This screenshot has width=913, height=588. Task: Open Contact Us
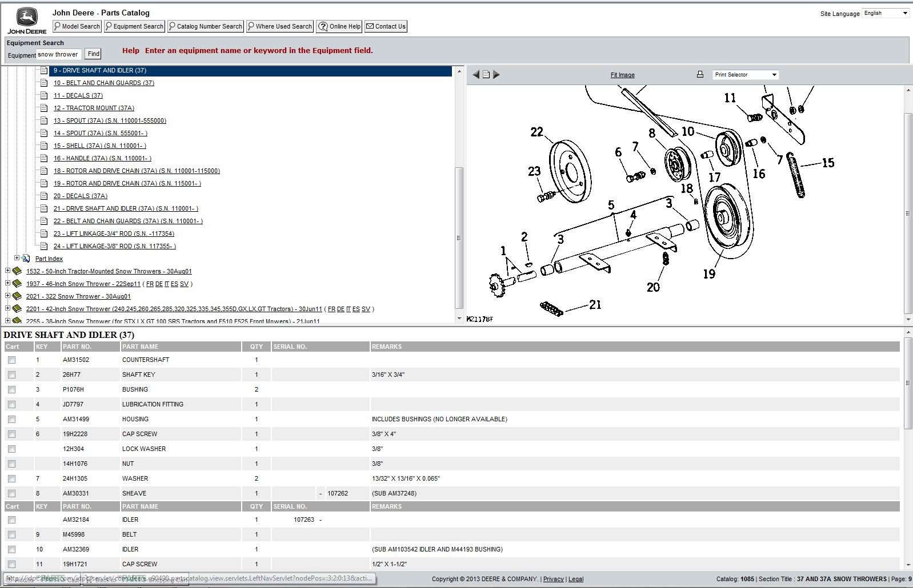[x=386, y=26]
